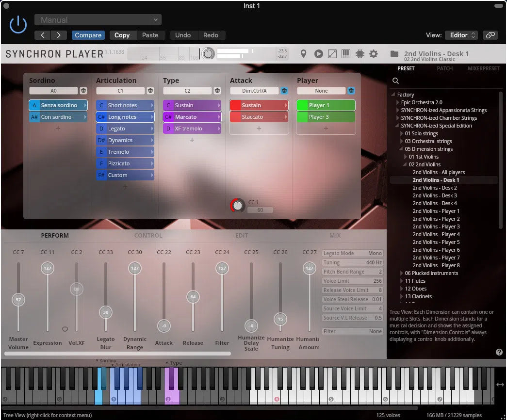
Task: Toggle the power button top left
Action: tap(18, 24)
